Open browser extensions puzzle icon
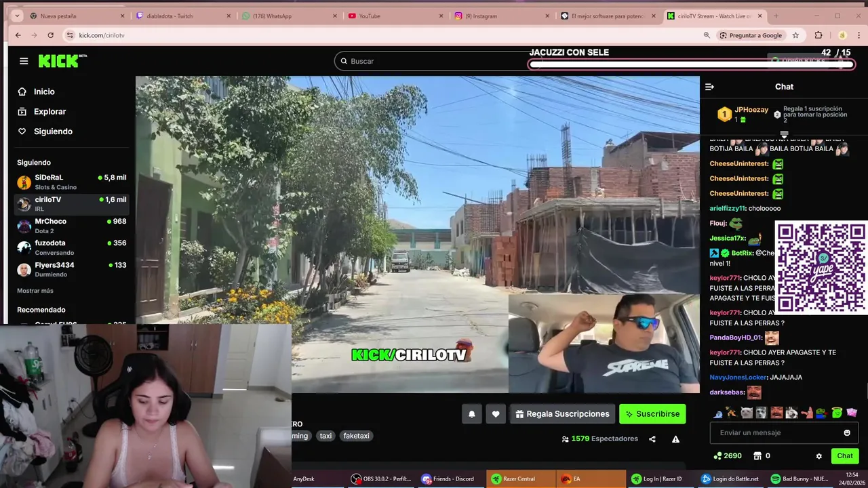Viewport: 868px width, 488px height. pos(818,35)
